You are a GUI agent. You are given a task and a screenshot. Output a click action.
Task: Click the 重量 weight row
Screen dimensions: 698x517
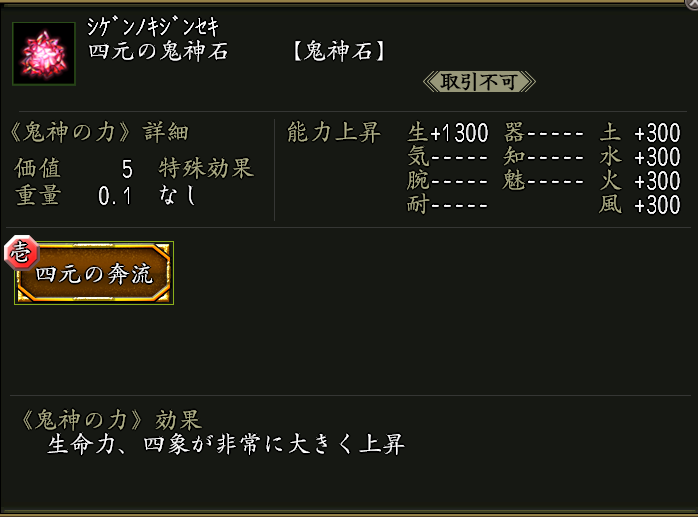coord(74,196)
